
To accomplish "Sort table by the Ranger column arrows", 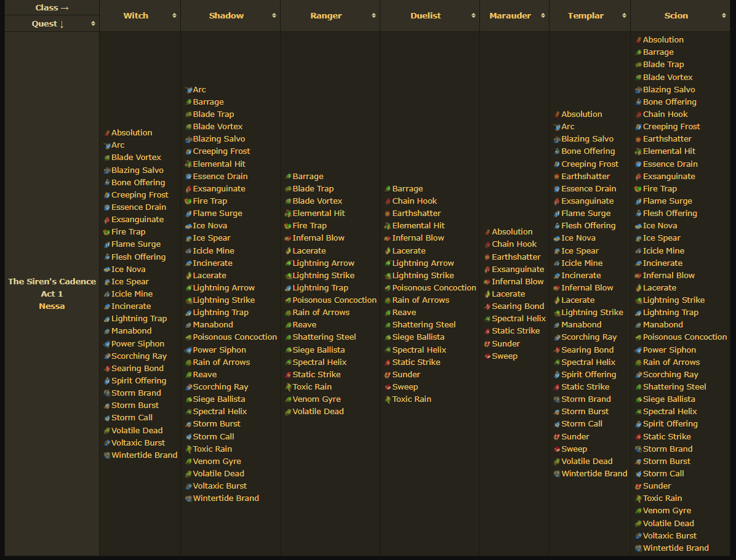I will (x=374, y=15).
